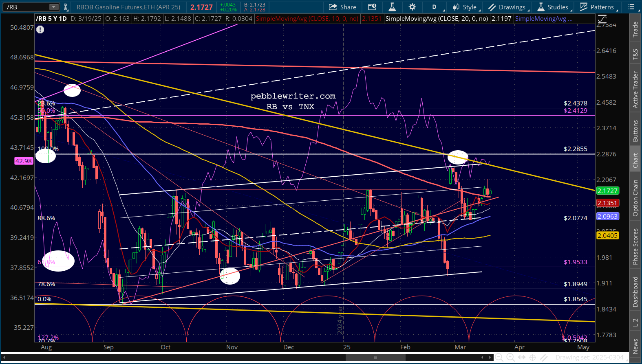This screenshot has height=364, width=642.
Task: Click the Patterns chart icon
Action: [584, 7]
